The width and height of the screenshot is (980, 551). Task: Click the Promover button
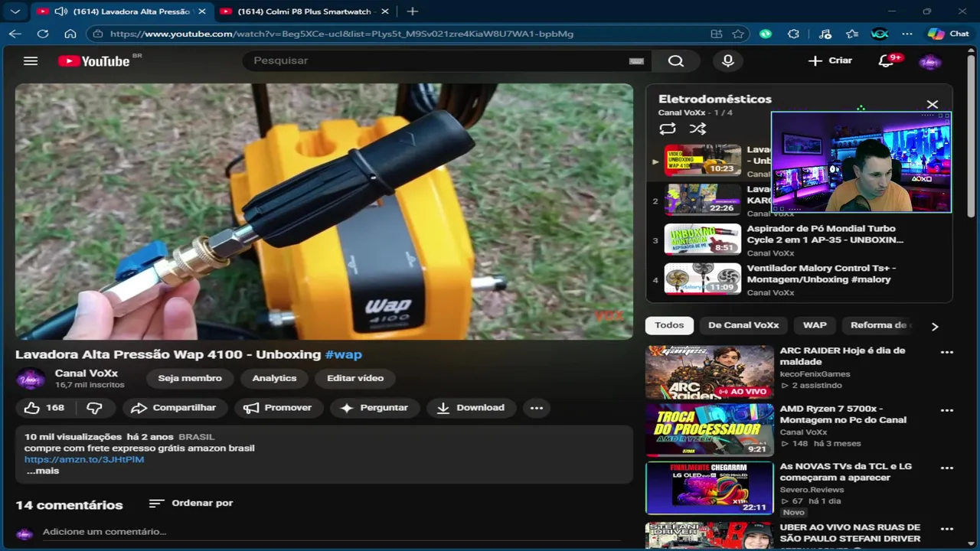pyautogui.click(x=279, y=408)
